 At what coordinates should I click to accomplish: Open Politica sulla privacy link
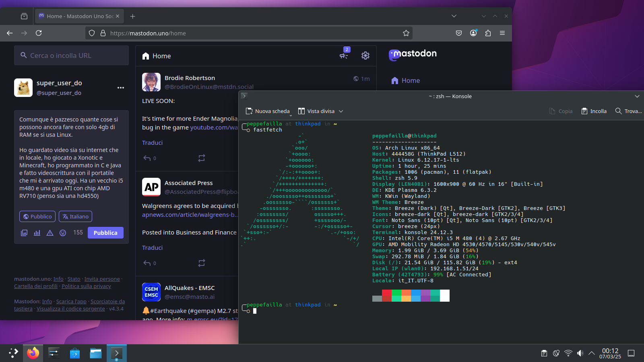[87, 286]
